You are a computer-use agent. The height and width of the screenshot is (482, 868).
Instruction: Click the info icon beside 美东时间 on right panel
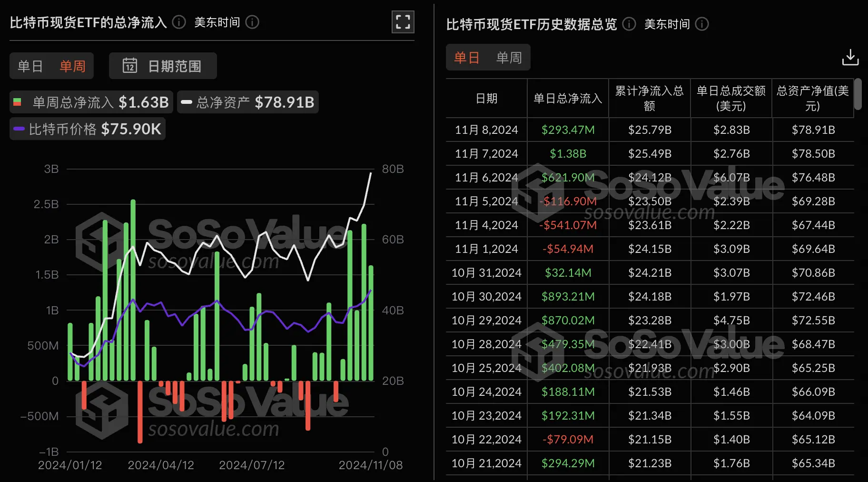701,24
